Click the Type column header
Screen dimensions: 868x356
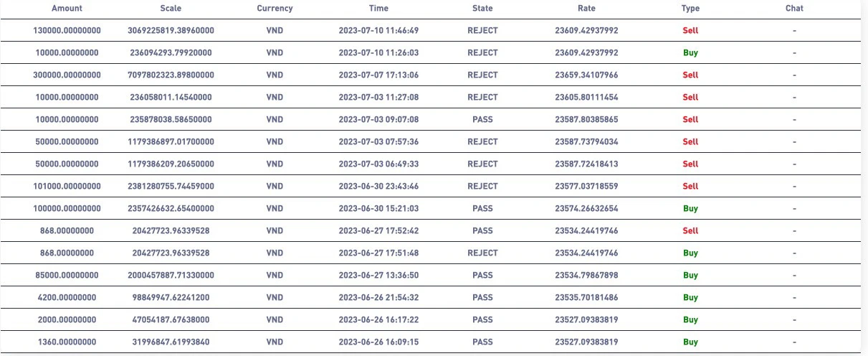tap(690, 9)
